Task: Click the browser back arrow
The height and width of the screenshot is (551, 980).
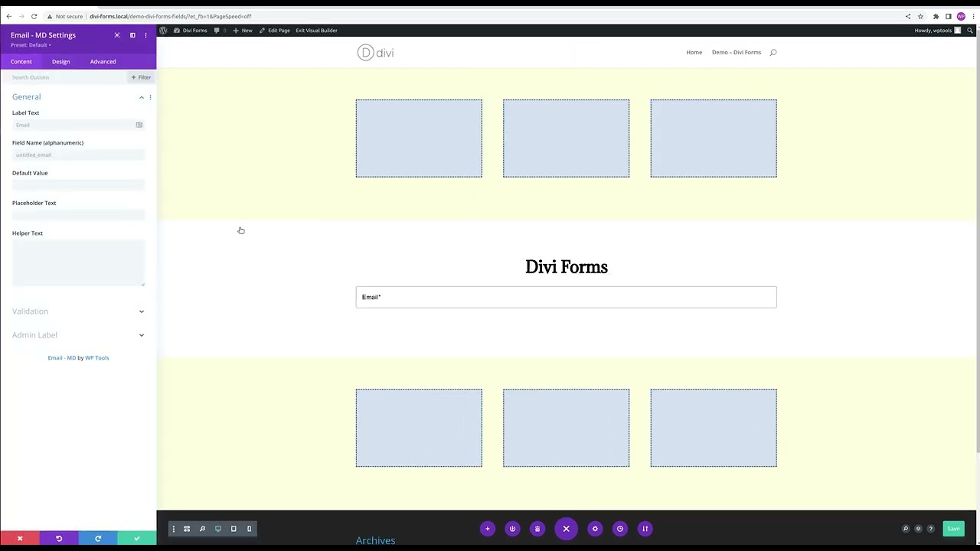Action: click(x=8, y=16)
